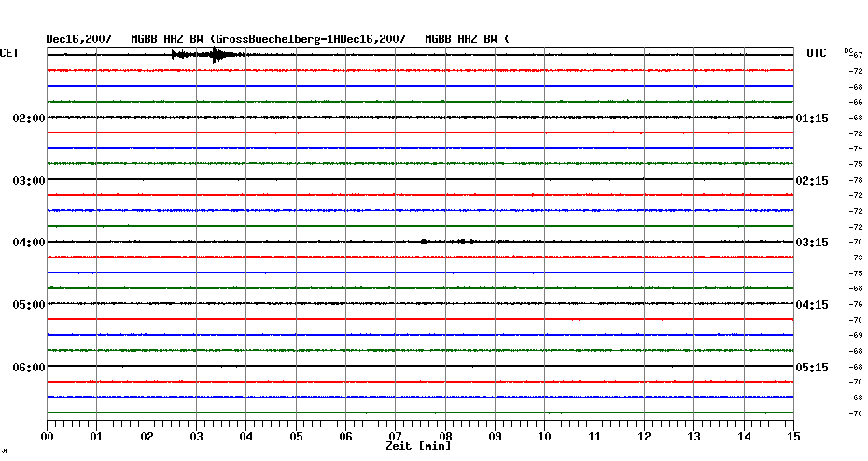Select the 02:00 CET time label
The height and width of the screenshot is (461, 868).
tap(29, 119)
